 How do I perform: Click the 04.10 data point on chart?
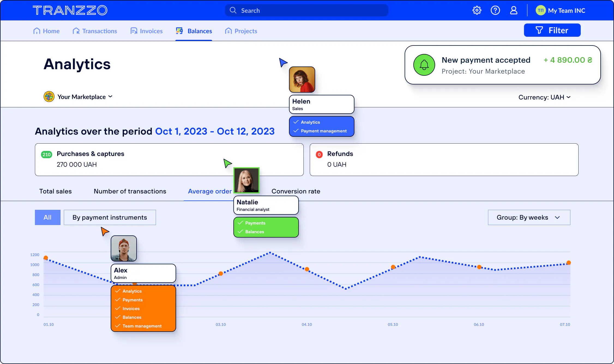[x=307, y=269]
